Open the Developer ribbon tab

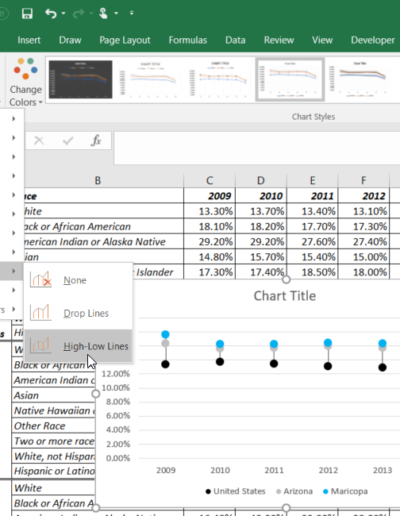tap(373, 40)
